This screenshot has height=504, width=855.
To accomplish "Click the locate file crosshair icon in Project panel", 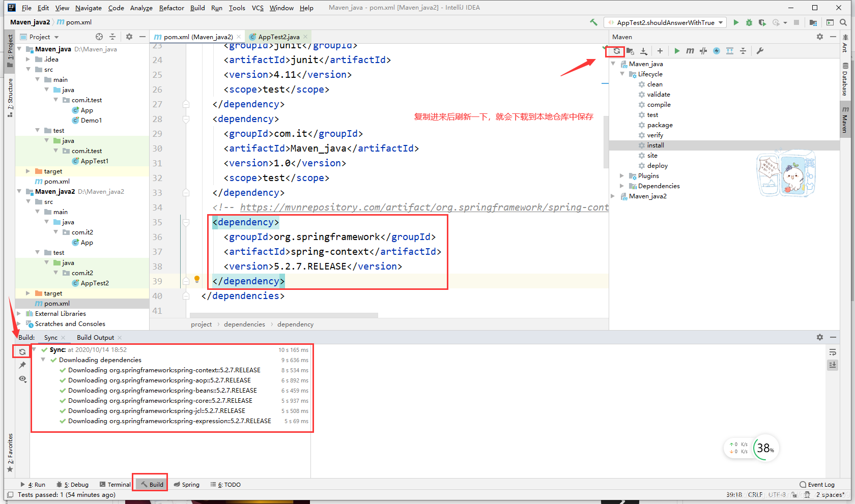I will [99, 37].
